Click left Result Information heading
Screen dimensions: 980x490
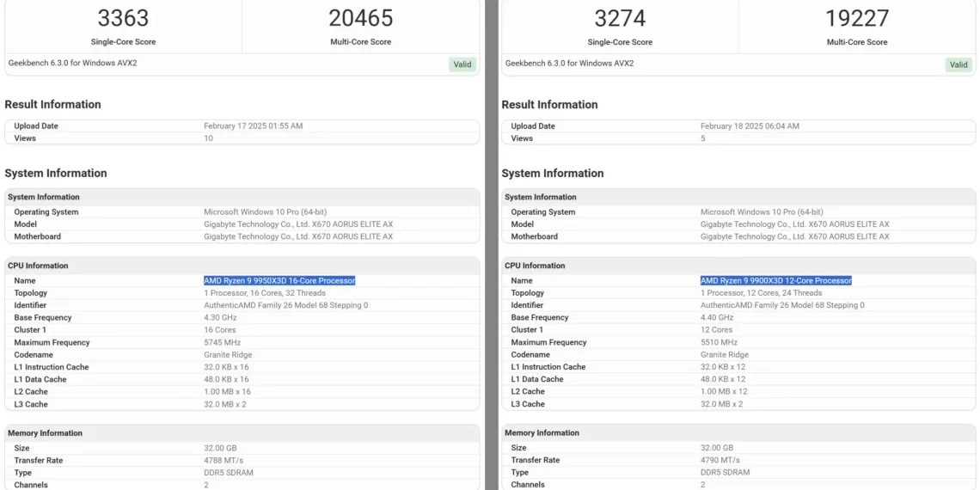pos(52,104)
